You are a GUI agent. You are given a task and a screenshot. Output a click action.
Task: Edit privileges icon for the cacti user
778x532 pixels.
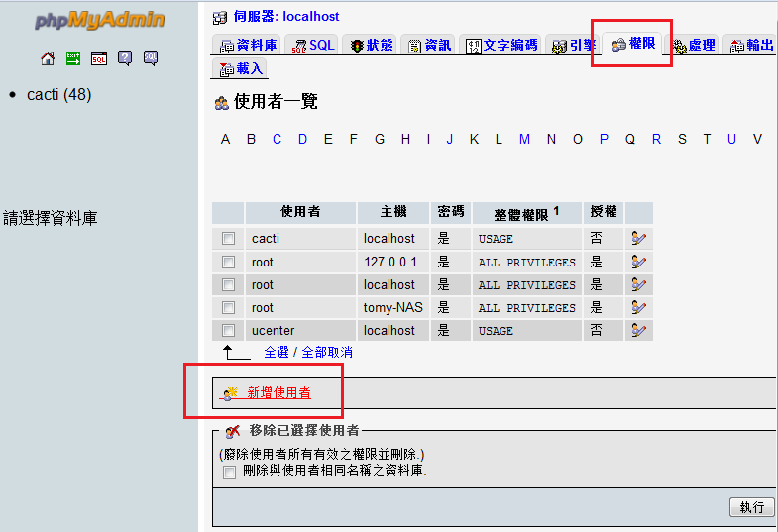639,239
